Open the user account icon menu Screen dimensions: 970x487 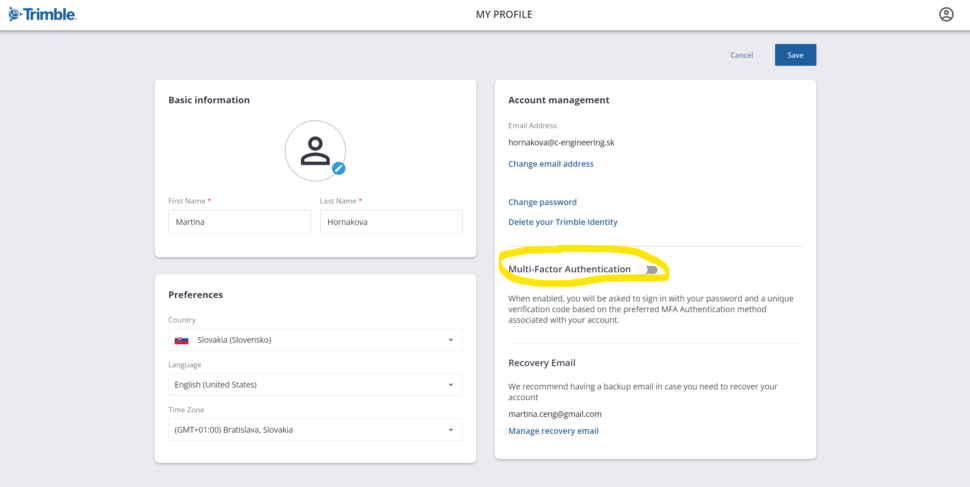(946, 14)
